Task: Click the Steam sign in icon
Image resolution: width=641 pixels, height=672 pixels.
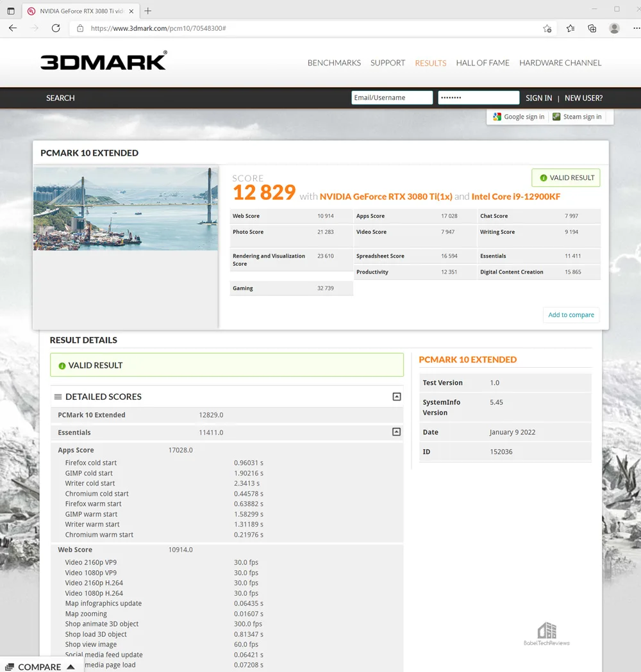Action: click(x=556, y=117)
